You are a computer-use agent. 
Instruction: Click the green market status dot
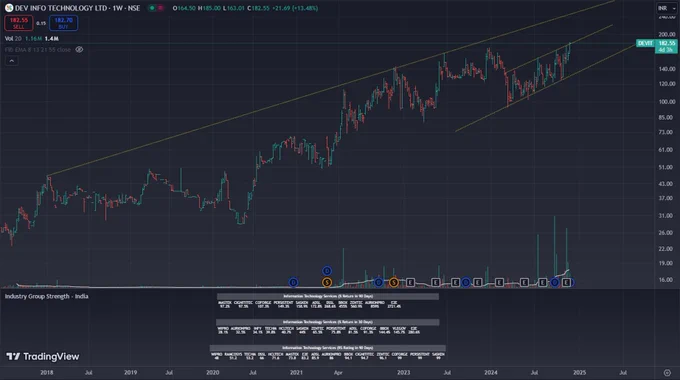[x=152, y=8]
